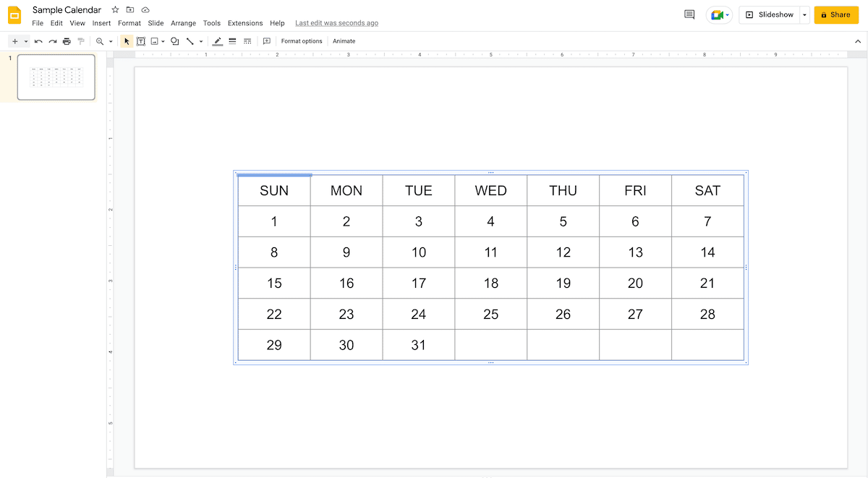868x478 pixels.
Task: Select slide 1 thumbnail in filmstrip
Action: pos(56,77)
